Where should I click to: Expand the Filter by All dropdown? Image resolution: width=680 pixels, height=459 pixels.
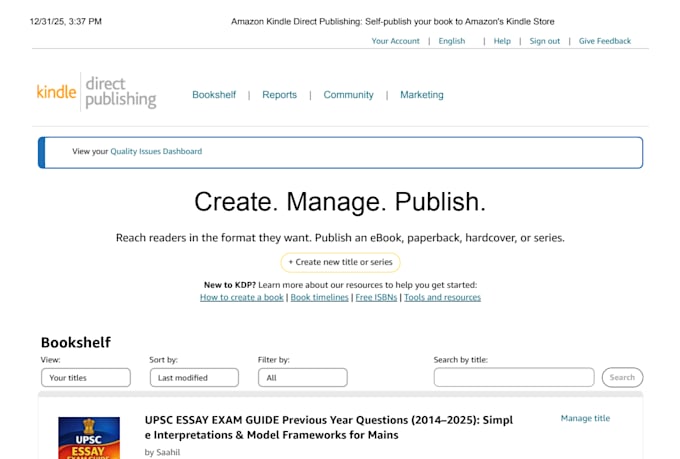click(x=303, y=377)
